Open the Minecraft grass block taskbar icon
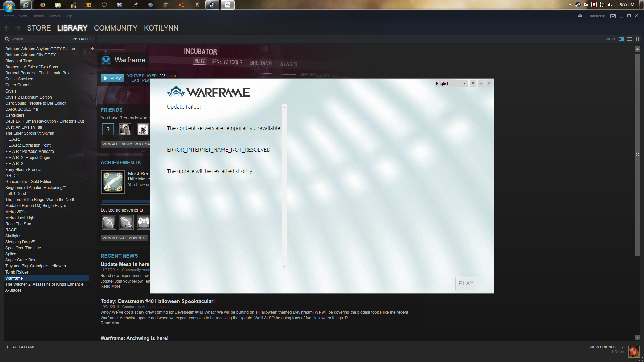Viewport: 644px width, 362px height. [x=166, y=5]
